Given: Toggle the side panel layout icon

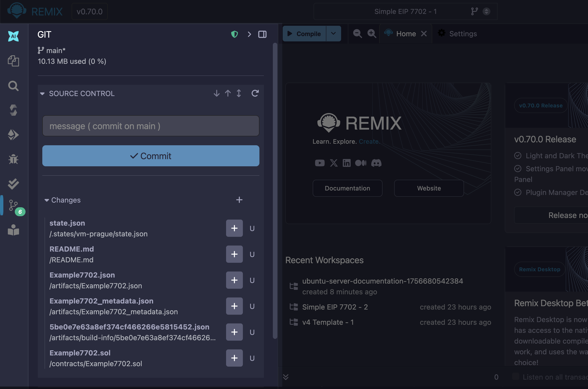Looking at the screenshot, I should pyautogui.click(x=262, y=34).
